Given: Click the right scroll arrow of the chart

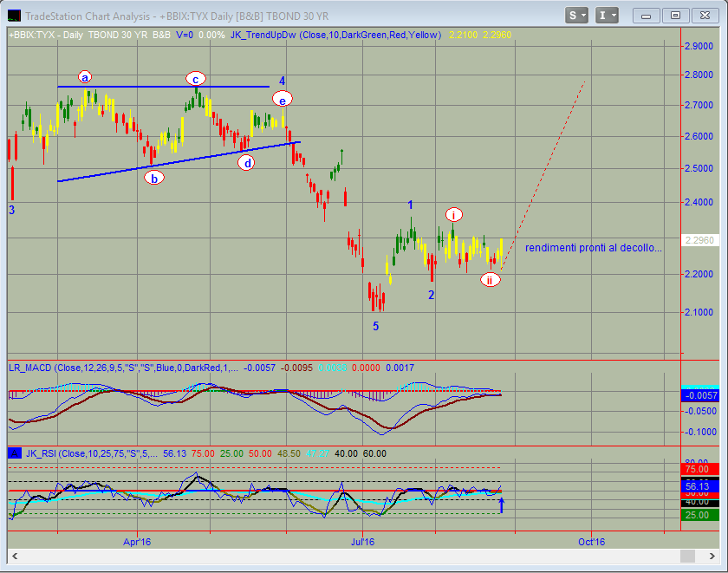Looking at the screenshot, I should tap(712, 556).
